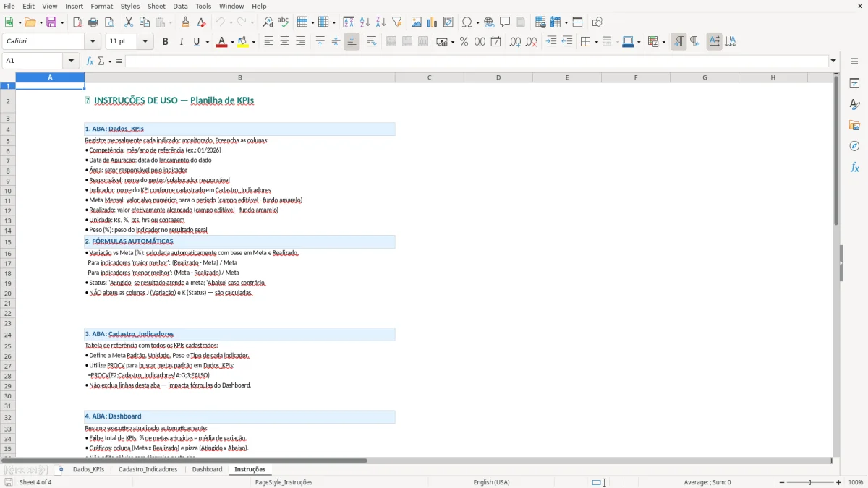Click the red font color swatch
The width and height of the screenshot is (868, 488).
click(221, 42)
